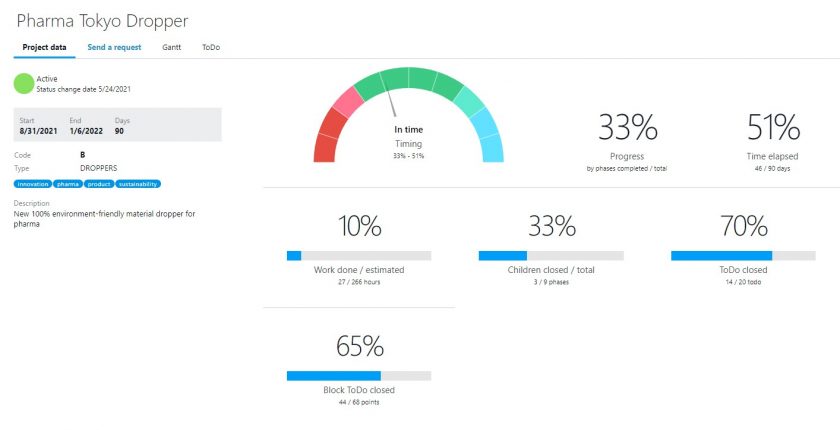Image resolution: width=840 pixels, height=430 pixels.
Task: Click the light blue gauge segment
Action: pyautogui.click(x=489, y=146)
